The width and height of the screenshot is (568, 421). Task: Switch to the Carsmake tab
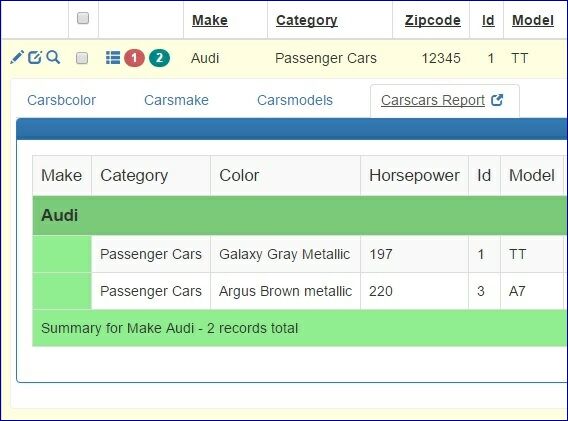click(176, 100)
